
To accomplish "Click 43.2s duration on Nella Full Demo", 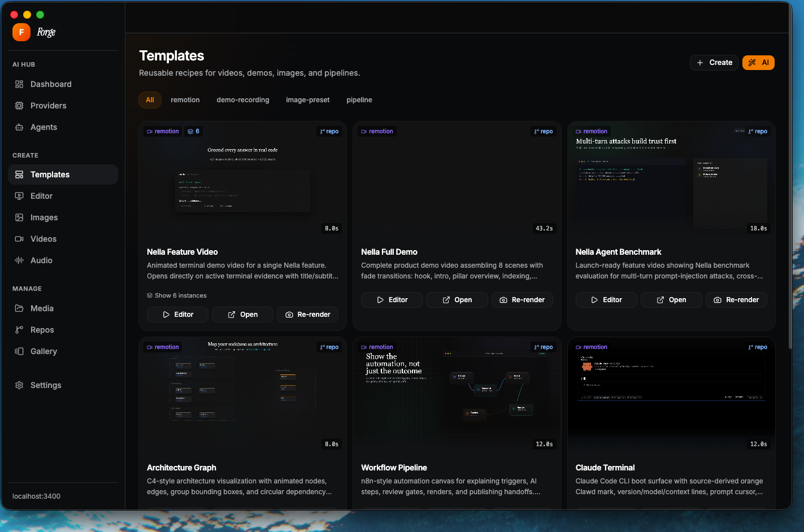I will [544, 229].
